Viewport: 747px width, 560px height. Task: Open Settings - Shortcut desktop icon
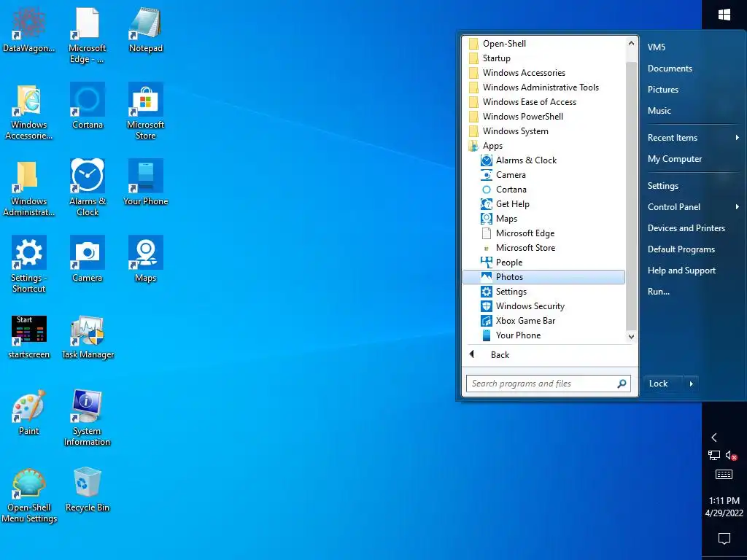(28, 265)
